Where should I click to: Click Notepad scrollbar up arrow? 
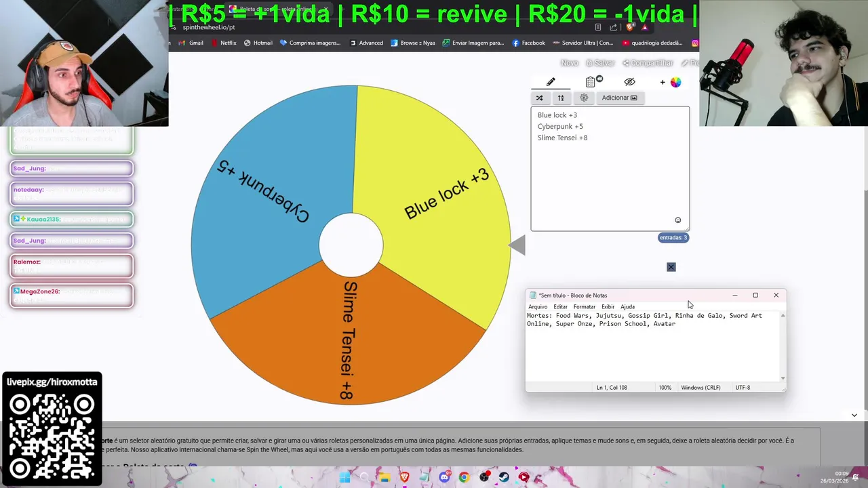click(783, 315)
